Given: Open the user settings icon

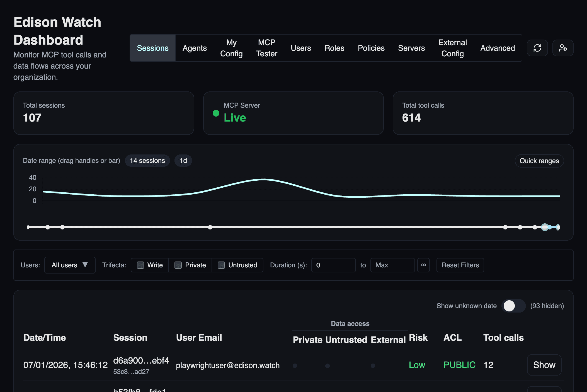Looking at the screenshot, I should 563,48.
